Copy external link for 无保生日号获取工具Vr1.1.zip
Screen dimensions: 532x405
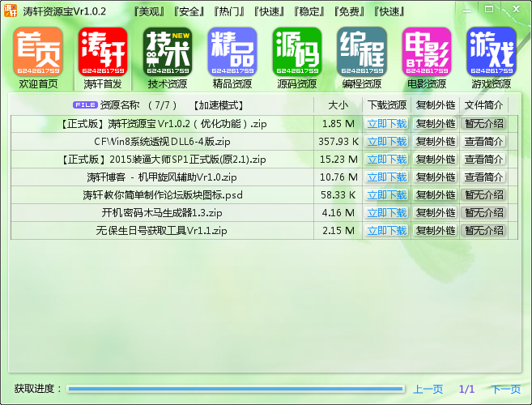pos(436,231)
